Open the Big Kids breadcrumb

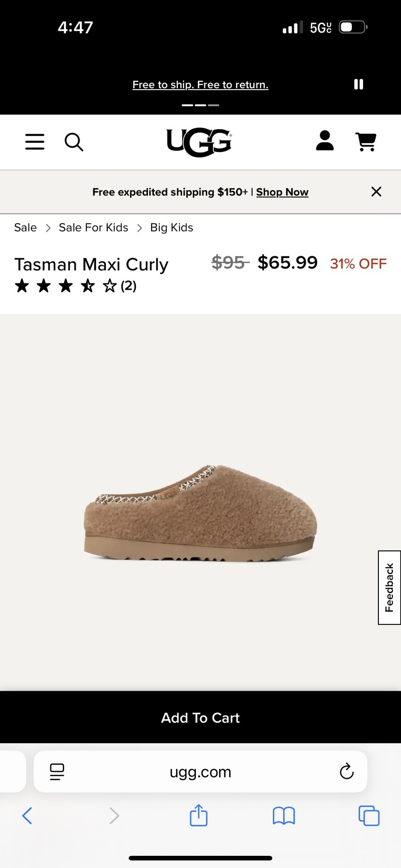[x=172, y=227]
